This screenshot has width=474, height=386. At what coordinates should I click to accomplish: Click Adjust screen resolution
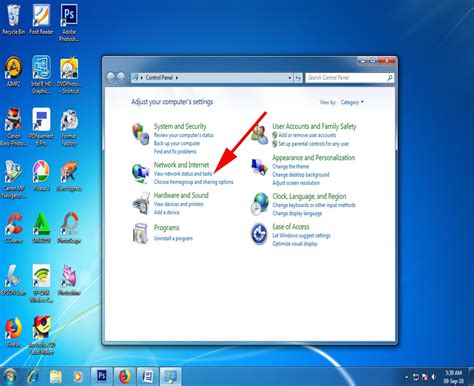tap(296, 183)
